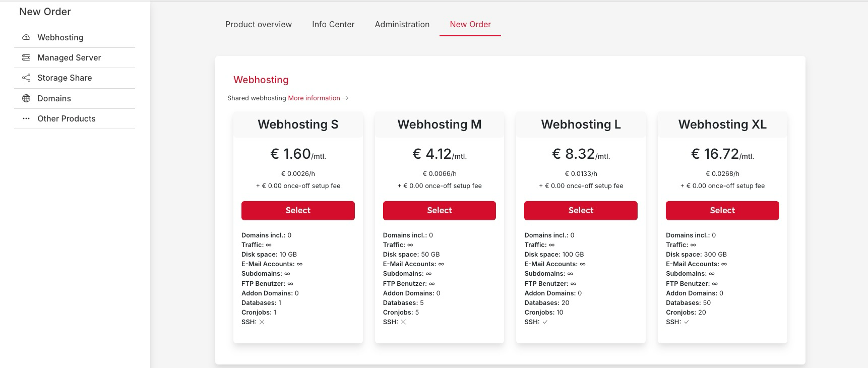868x368 pixels.
Task: Open Managed Server in the sidebar
Action: pos(69,57)
